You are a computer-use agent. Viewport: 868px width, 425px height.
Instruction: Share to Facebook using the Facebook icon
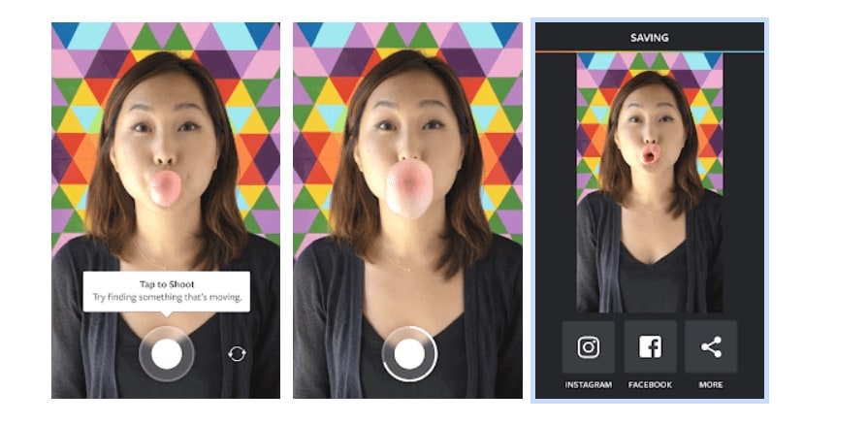650,346
